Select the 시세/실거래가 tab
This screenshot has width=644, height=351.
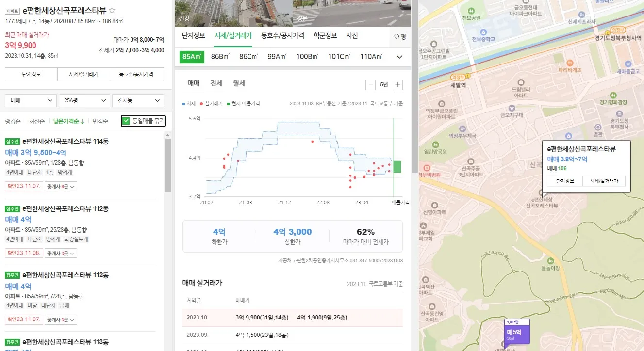[x=233, y=36]
